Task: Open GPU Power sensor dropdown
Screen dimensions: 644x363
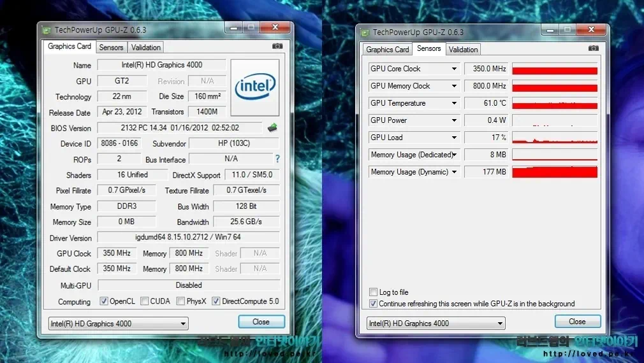Action: pyautogui.click(x=454, y=120)
